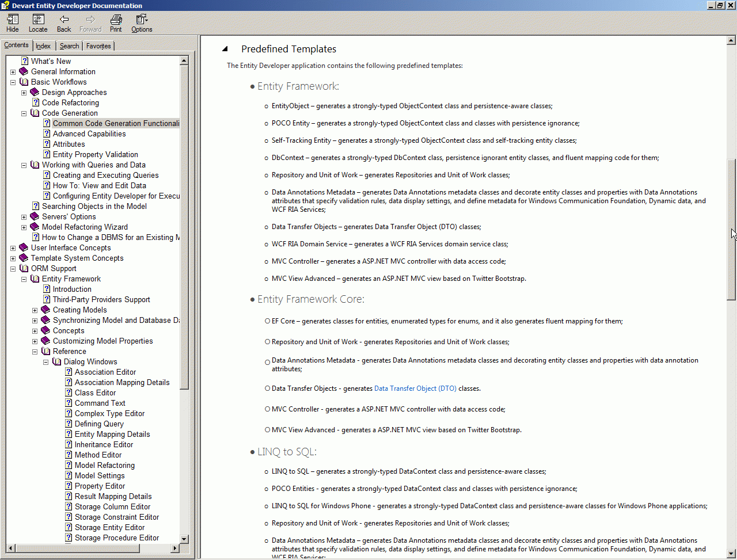Viewport: 737px width, 560px height.
Task: Switch to the Favorites tab
Action: [x=98, y=46]
